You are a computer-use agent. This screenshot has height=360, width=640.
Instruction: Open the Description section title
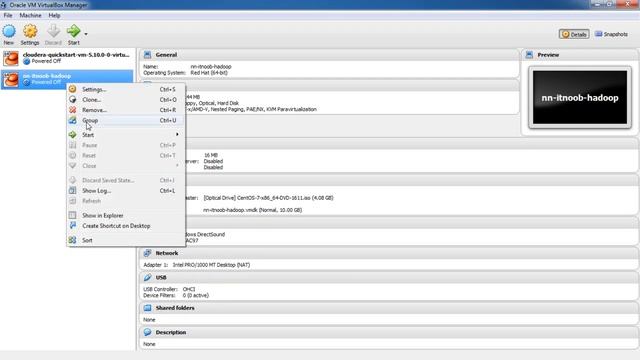coord(171,332)
